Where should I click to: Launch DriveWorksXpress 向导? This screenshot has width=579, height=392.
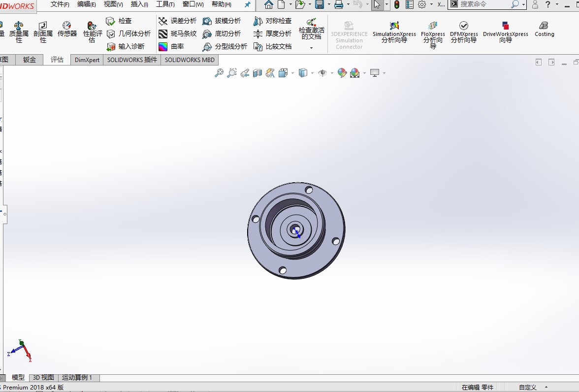pos(506,32)
